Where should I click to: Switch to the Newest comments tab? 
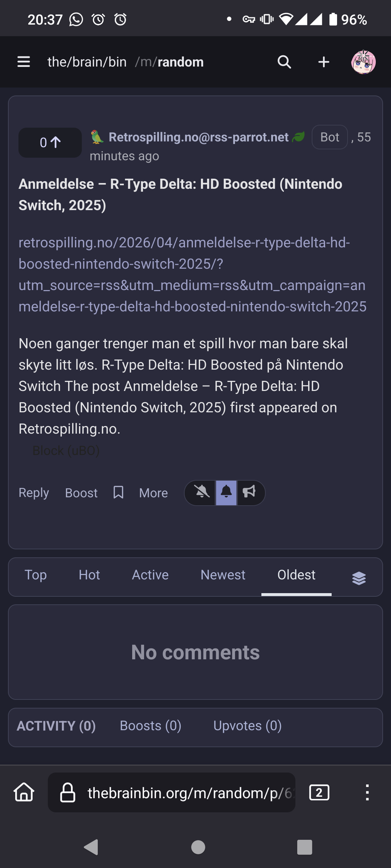(223, 575)
